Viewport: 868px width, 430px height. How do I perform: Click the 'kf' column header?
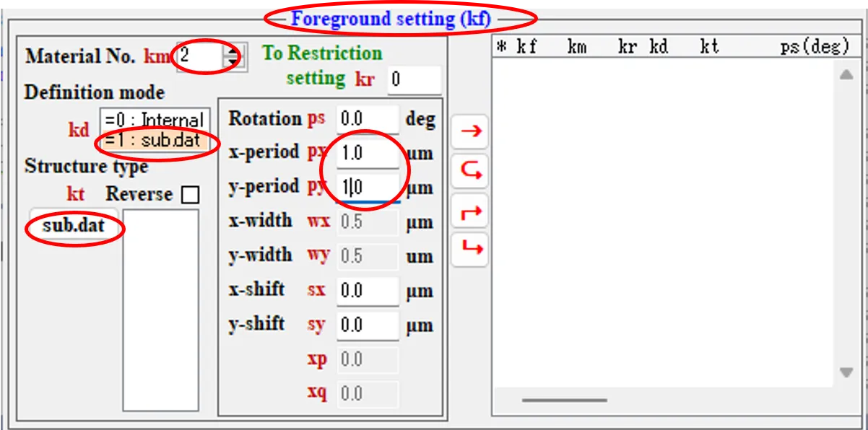point(526,47)
